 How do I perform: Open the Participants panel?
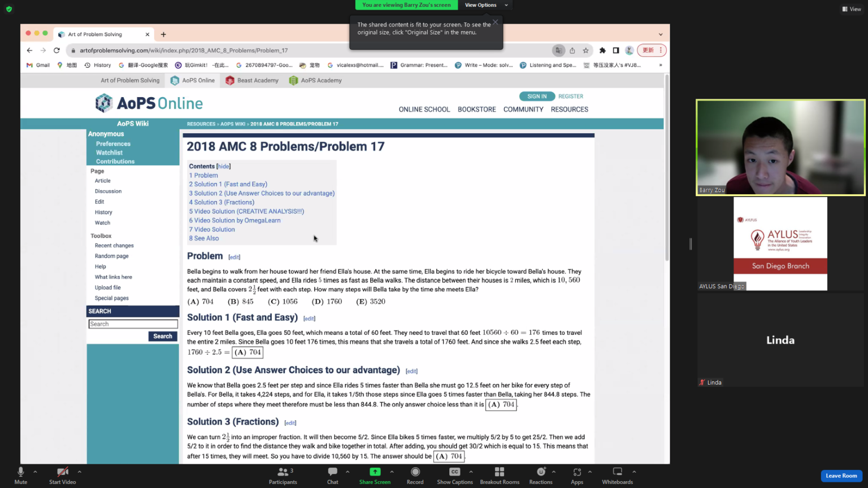pos(283,476)
